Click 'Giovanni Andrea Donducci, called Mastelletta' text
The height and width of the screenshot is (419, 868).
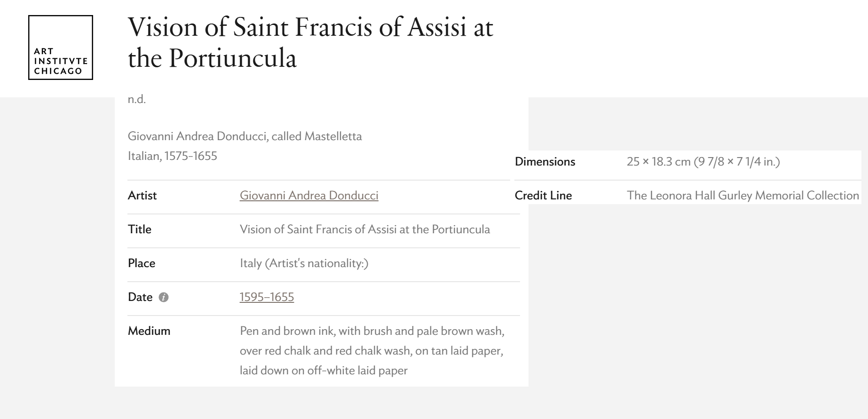click(x=245, y=136)
